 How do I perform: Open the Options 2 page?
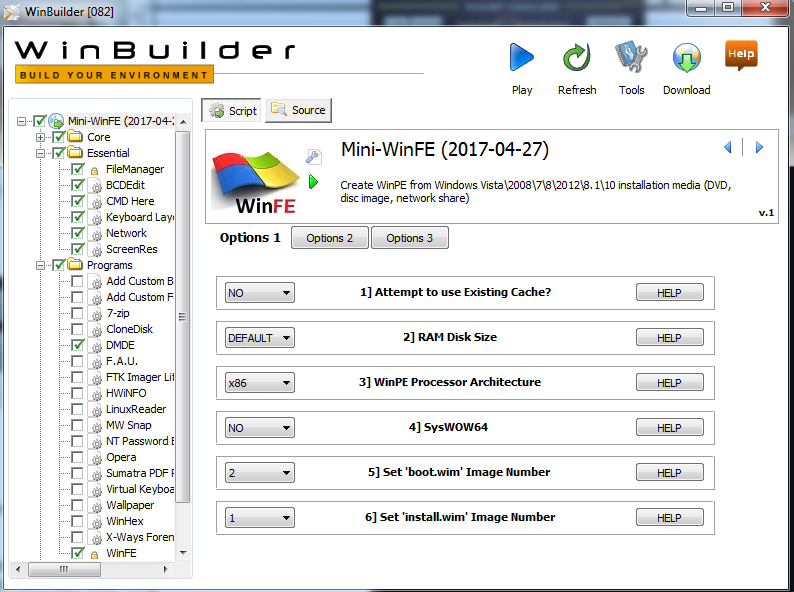point(330,238)
